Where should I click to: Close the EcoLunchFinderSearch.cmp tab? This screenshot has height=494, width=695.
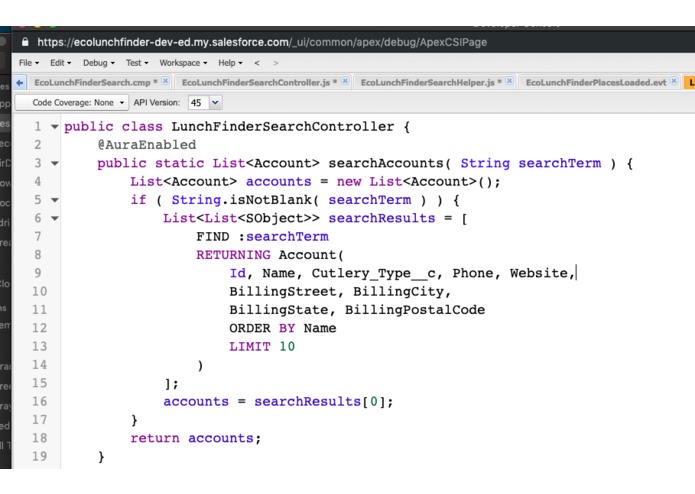[x=165, y=81]
